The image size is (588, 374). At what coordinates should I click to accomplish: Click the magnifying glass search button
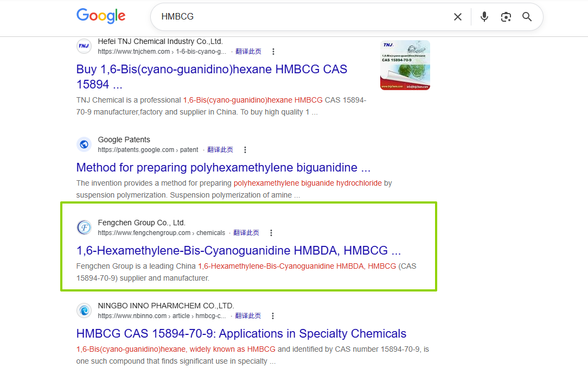(x=527, y=16)
